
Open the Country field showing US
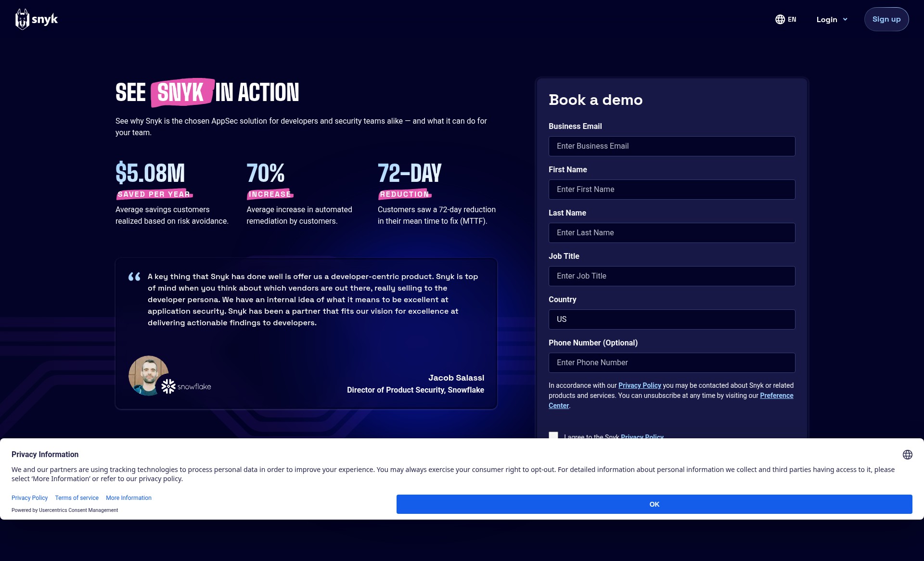pyautogui.click(x=672, y=319)
